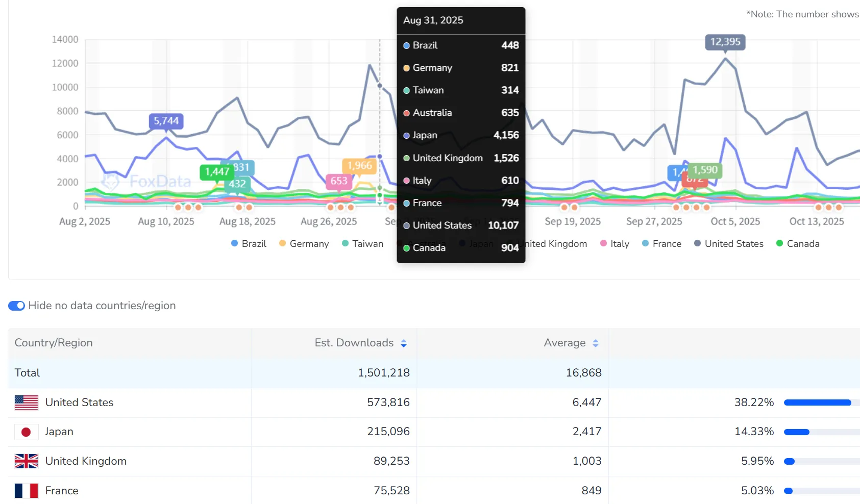The image size is (860, 504).
Task: Click the United Kingdom flag icon
Action: click(x=26, y=461)
